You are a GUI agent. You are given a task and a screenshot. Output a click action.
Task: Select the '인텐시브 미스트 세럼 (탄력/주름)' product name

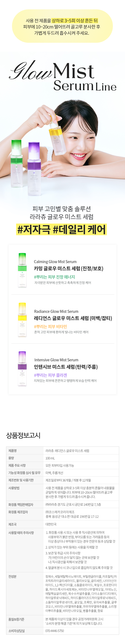66,367
